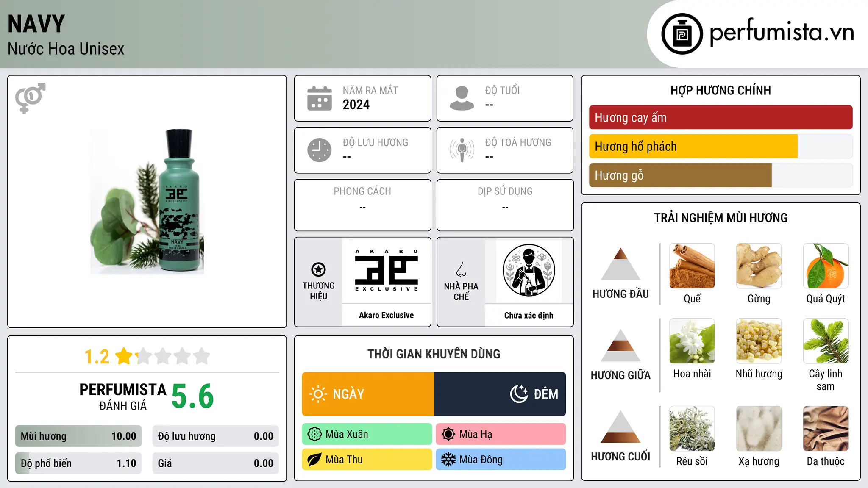Click the flower icon next to Mùa Xuân
Image resolution: width=868 pixels, height=488 pixels.
(314, 434)
